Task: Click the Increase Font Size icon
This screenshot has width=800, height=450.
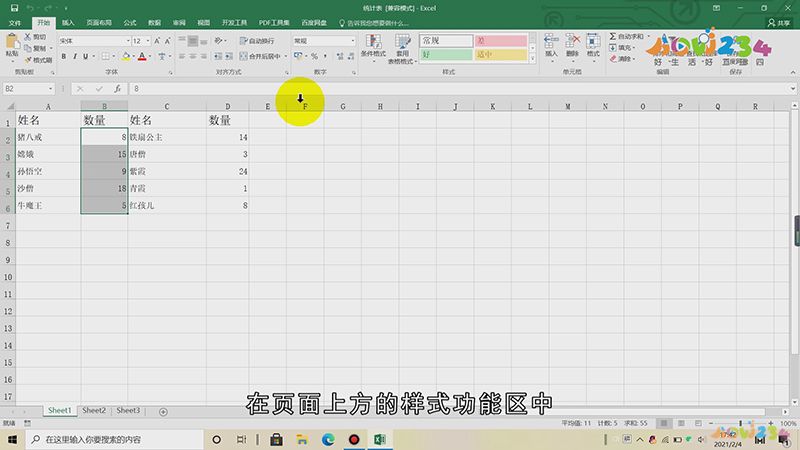Action: (x=157, y=41)
